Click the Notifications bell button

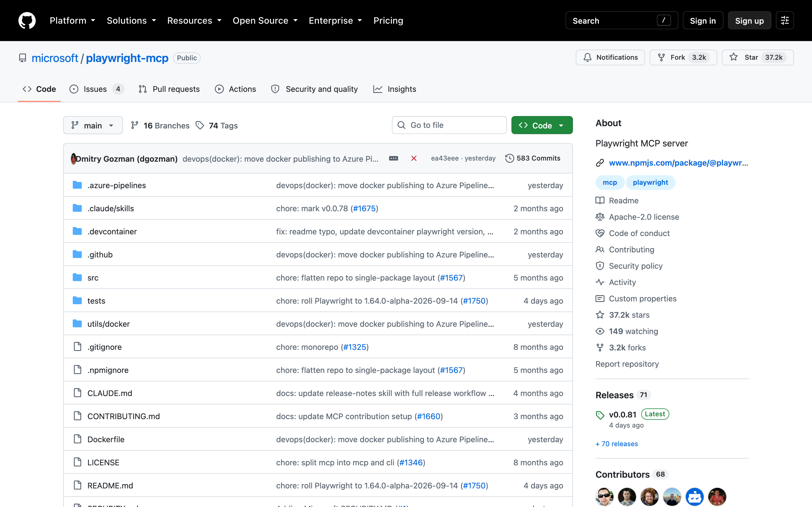pyautogui.click(x=610, y=57)
